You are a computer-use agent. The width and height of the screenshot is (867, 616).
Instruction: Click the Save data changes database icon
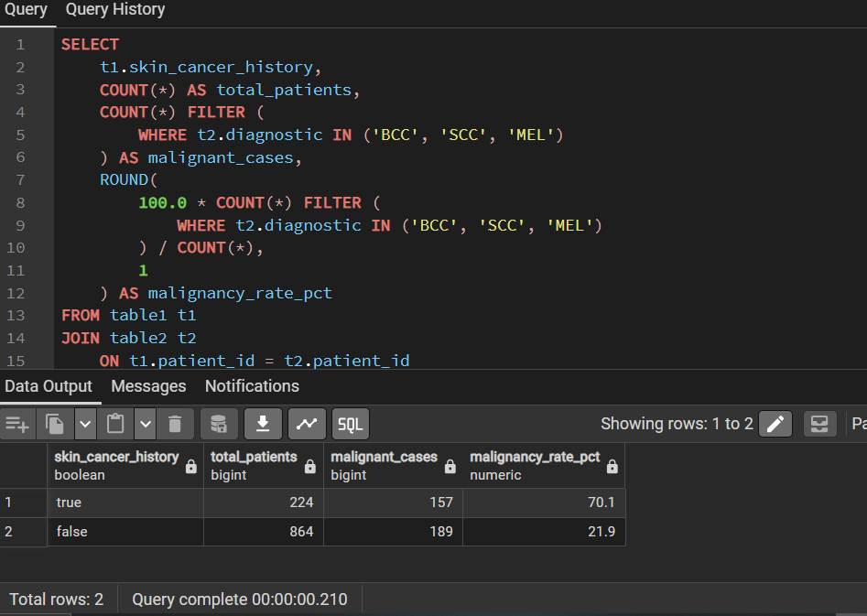(x=219, y=424)
